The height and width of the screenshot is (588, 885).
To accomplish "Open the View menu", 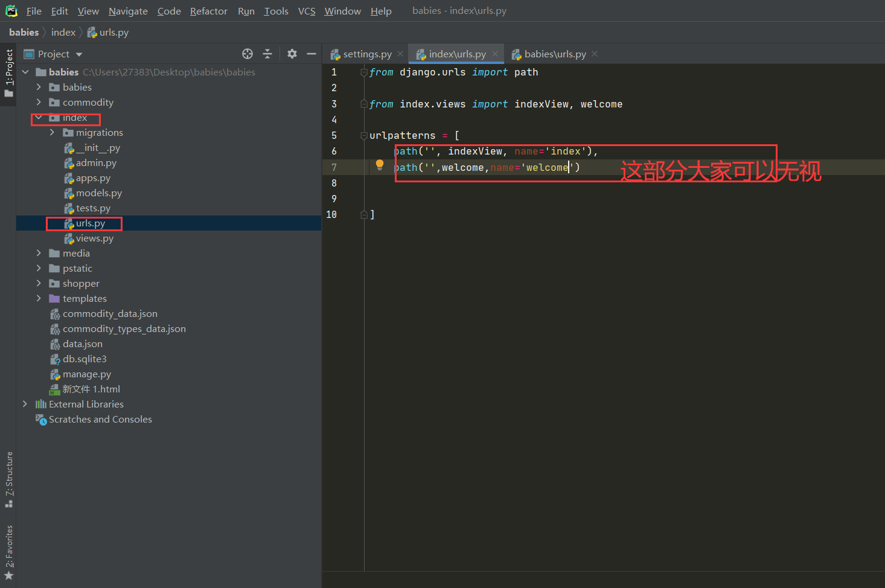I will point(88,11).
